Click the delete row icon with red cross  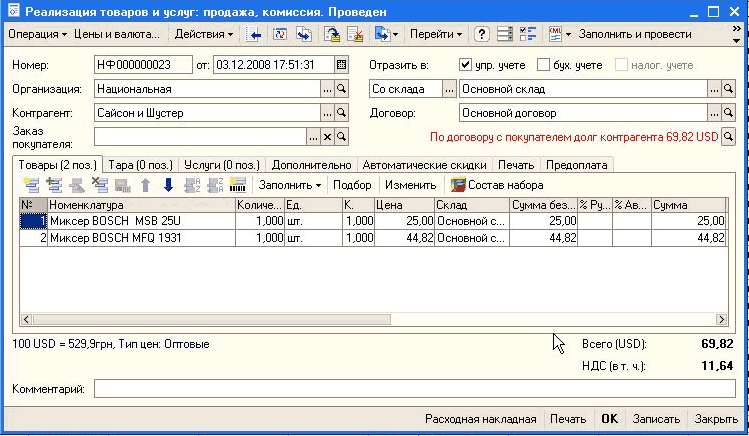[x=99, y=185]
